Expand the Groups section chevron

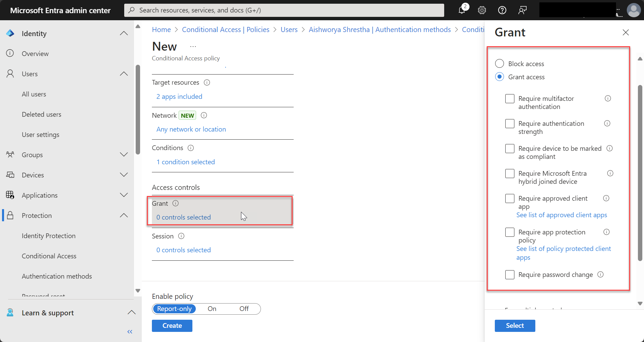(x=124, y=154)
